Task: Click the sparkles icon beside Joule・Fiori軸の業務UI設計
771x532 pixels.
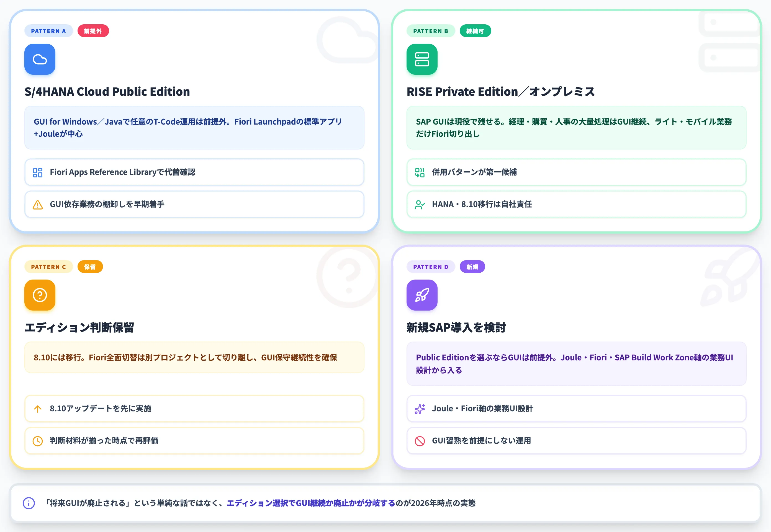Action: click(420, 409)
